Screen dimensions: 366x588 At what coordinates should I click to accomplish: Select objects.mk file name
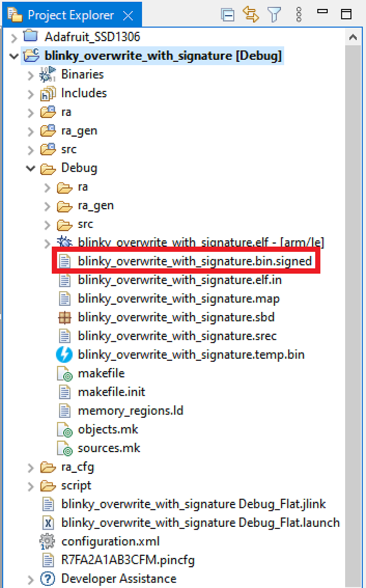click(x=108, y=429)
